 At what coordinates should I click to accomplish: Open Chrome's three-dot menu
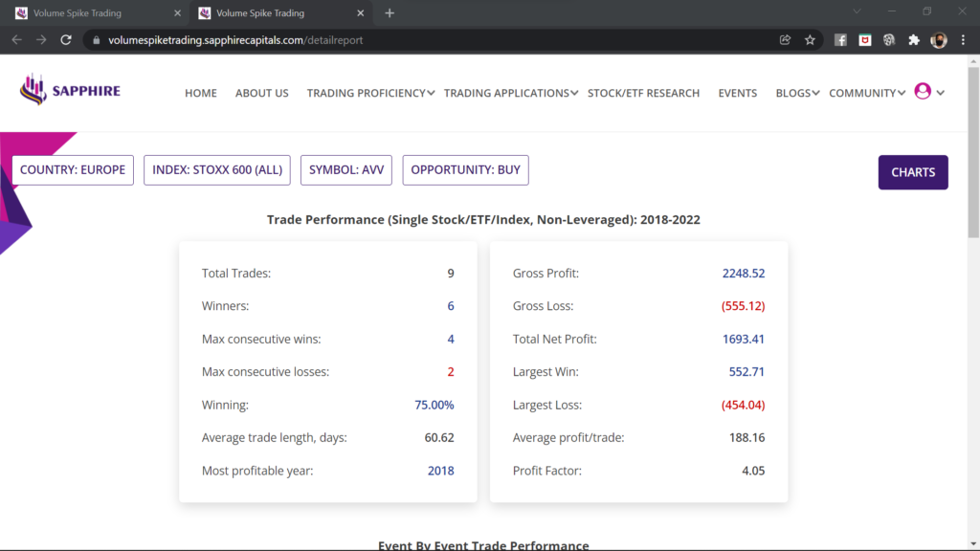click(x=963, y=40)
